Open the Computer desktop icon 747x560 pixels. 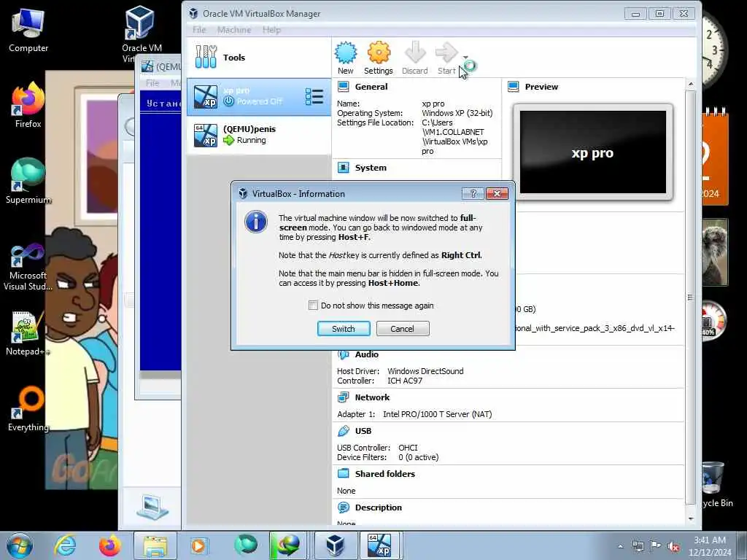click(28, 30)
